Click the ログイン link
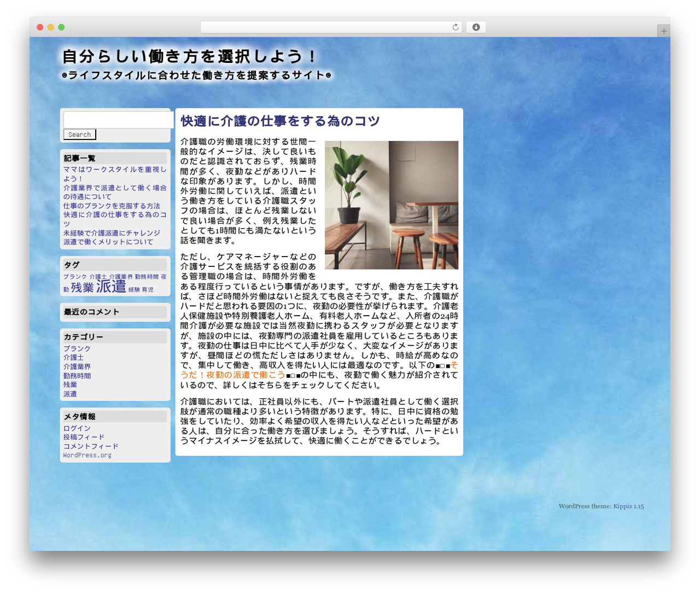 pos(77,428)
